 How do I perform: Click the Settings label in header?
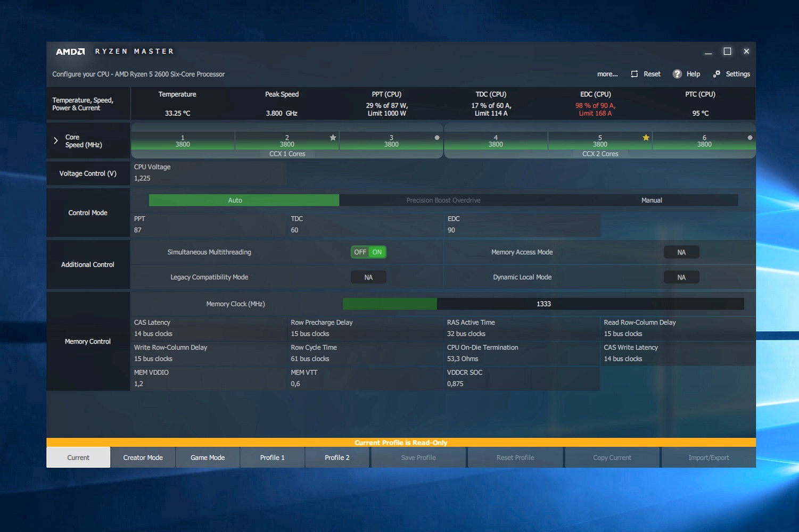(x=738, y=74)
